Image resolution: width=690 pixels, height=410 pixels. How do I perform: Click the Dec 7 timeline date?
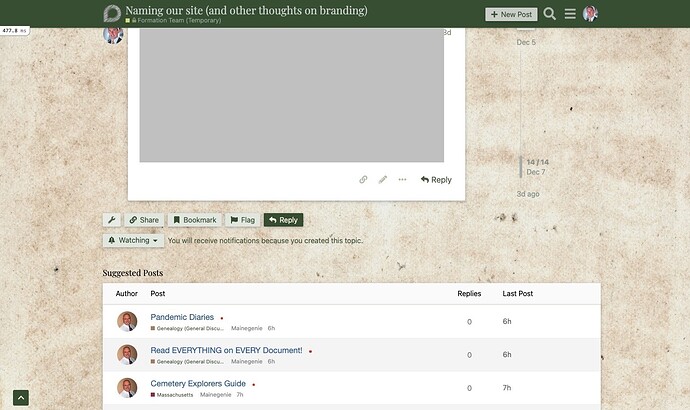click(x=536, y=172)
